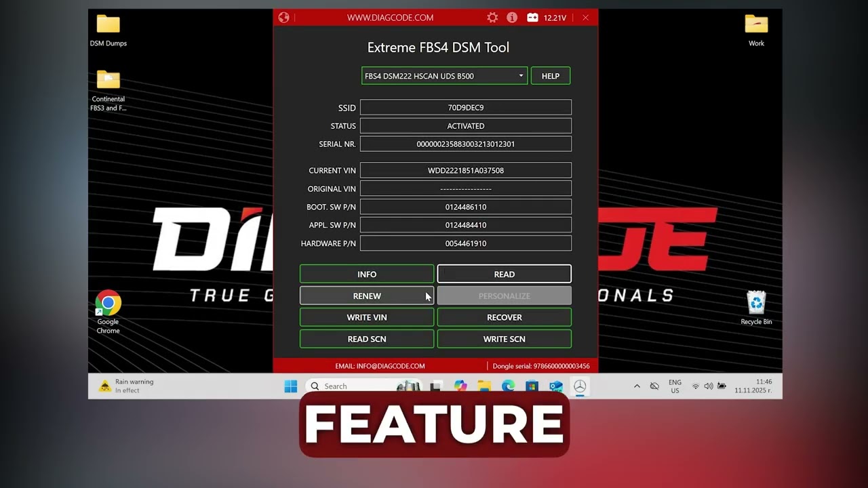Open settings via the gear icon
This screenshot has height=488, width=868.
coord(492,18)
